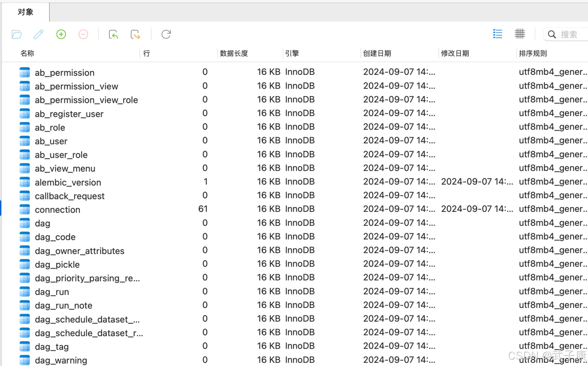The height and width of the screenshot is (366, 588).
Task: Sort by 创建日期 column header
Action: click(377, 53)
